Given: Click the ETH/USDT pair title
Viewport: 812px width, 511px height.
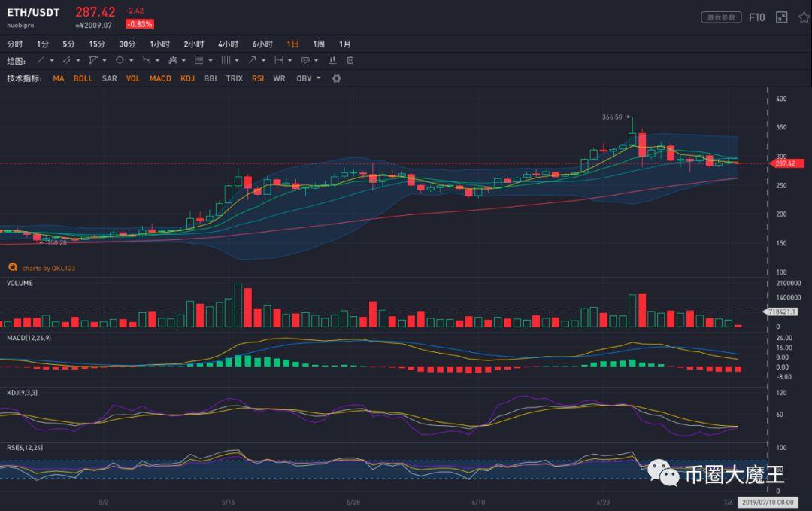Looking at the screenshot, I should tap(33, 12).
